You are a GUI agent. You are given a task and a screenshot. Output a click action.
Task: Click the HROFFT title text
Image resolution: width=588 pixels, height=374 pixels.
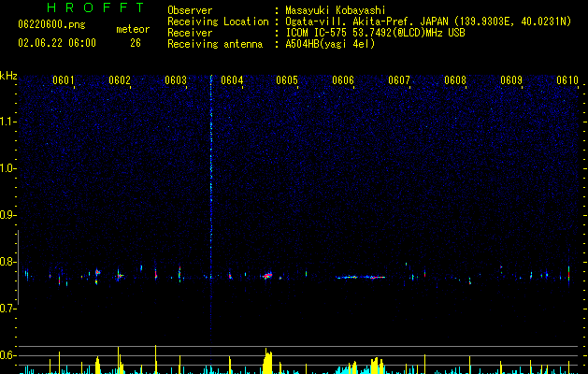click(x=96, y=7)
